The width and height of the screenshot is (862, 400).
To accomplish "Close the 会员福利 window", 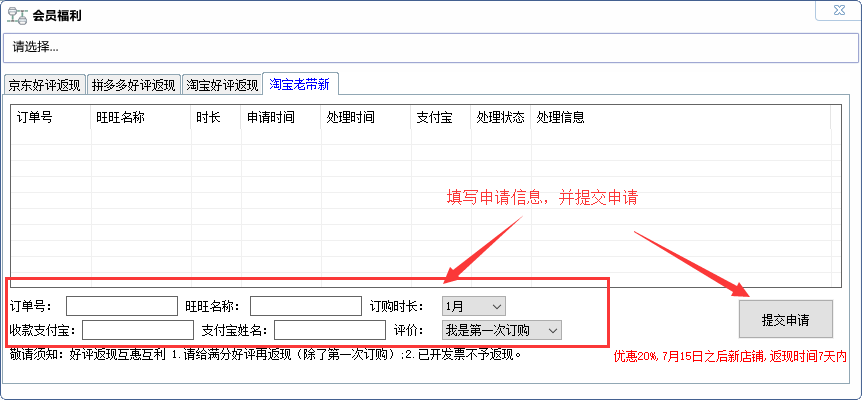I will pos(837,11).
